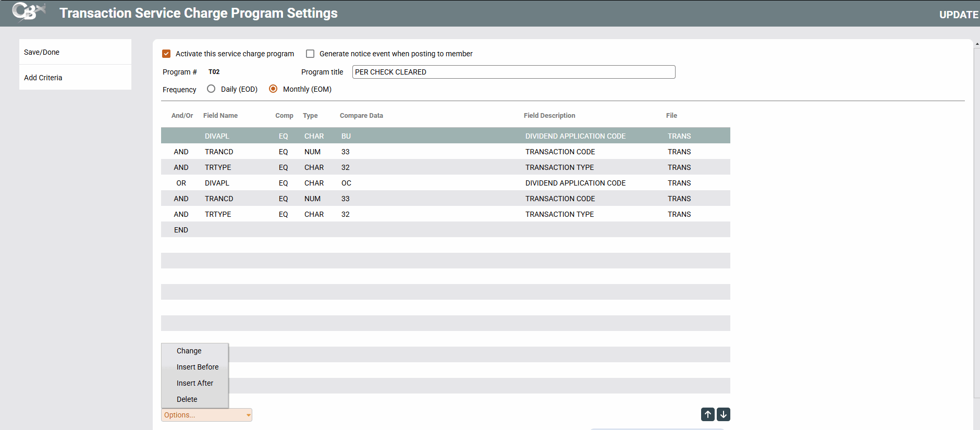Click the move down arrow button
Screen dimensions: 980x430
[x=723, y=414]
